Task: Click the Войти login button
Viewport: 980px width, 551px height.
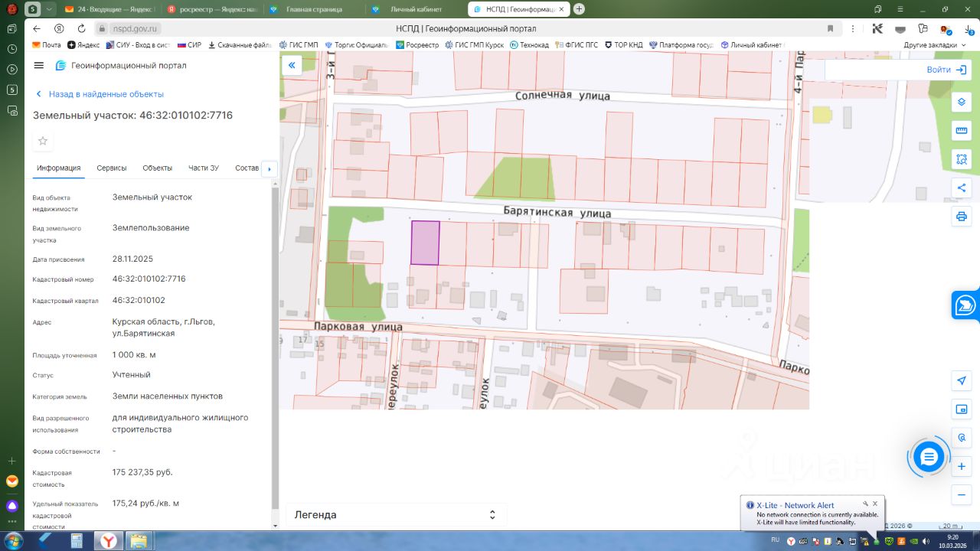Action: [948, 70]
